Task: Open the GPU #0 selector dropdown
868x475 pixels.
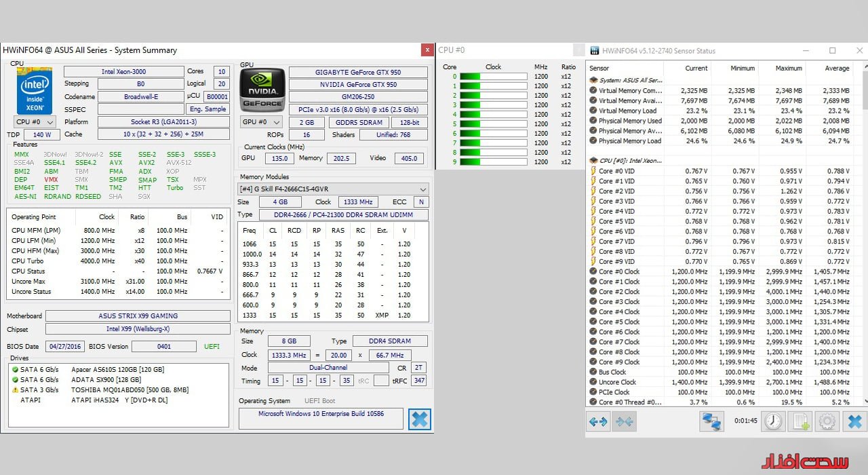Action: [x=261, y=122]
